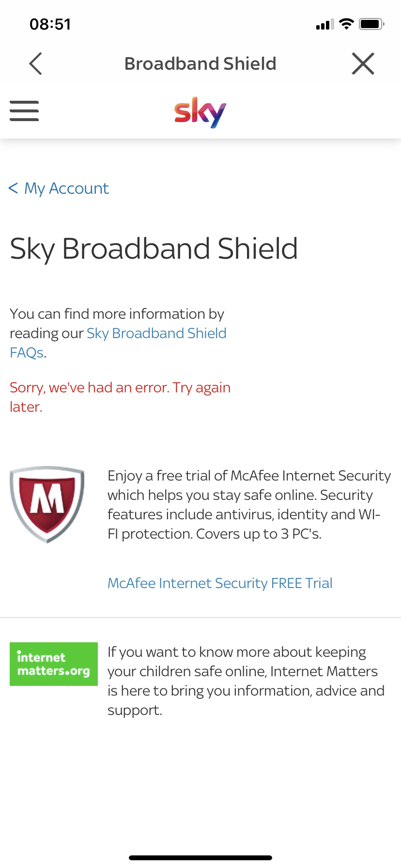Tap the home indicator bar at the bottom

[x=200, y=858]
